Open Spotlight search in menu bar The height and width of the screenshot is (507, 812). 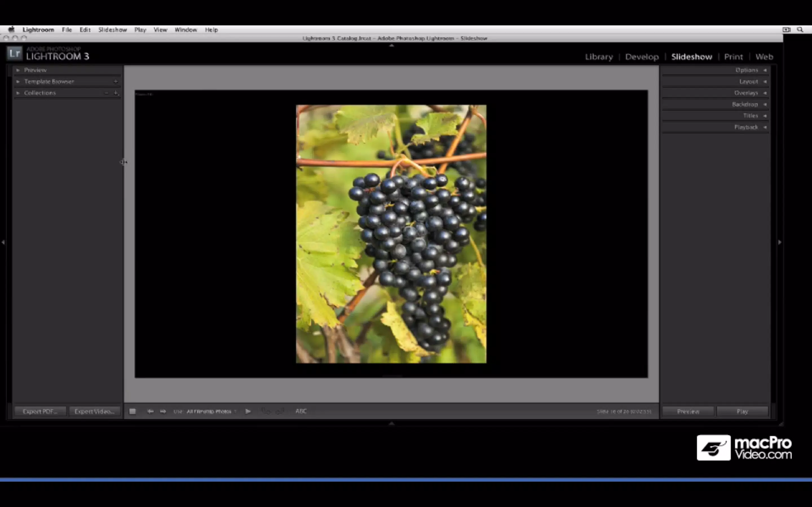(x=800, y=30)
